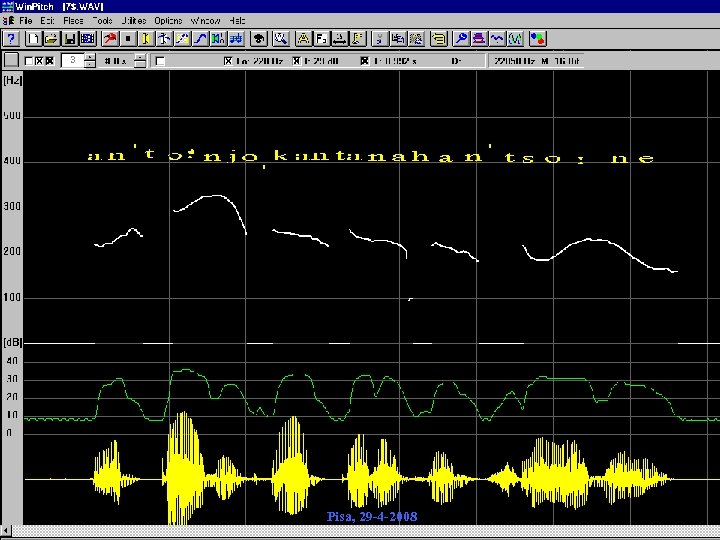The height and width of the screenshot is (540, 720).
Task: Open the File menu
Action: tap(26, 21)
